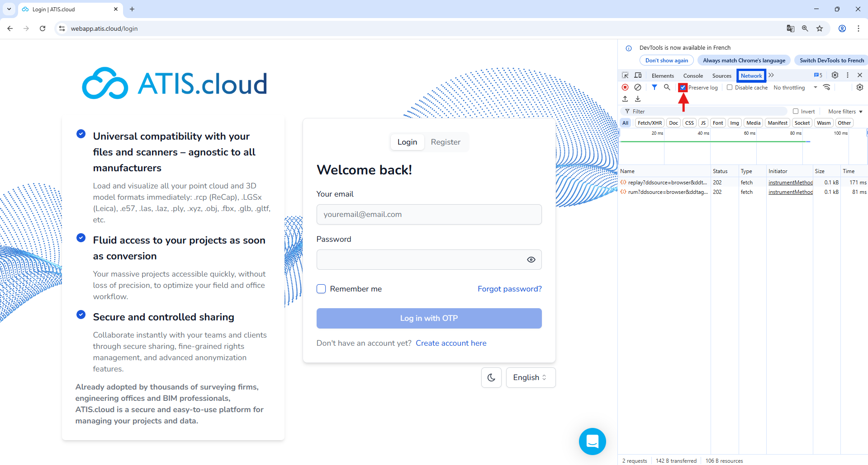Open the inspect element picker tool
Screen dimensions: 868x465
625,75
